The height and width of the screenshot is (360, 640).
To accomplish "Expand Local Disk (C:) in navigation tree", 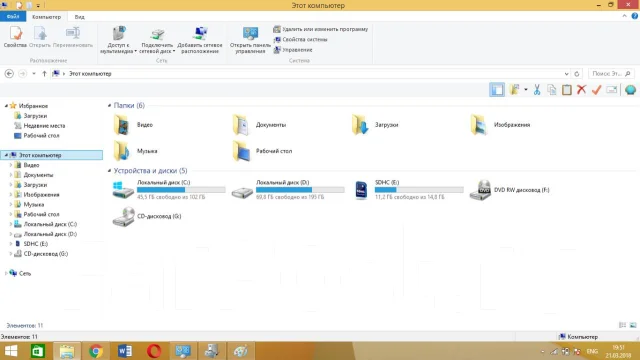I will [x=11, y=224].
